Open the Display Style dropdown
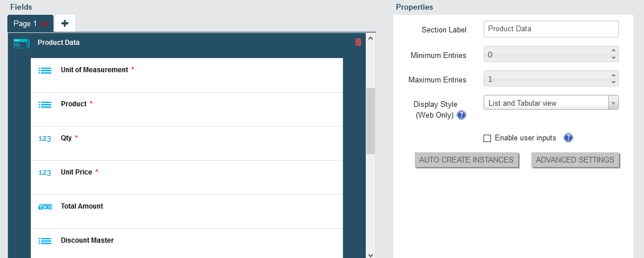 click(551, 103)
